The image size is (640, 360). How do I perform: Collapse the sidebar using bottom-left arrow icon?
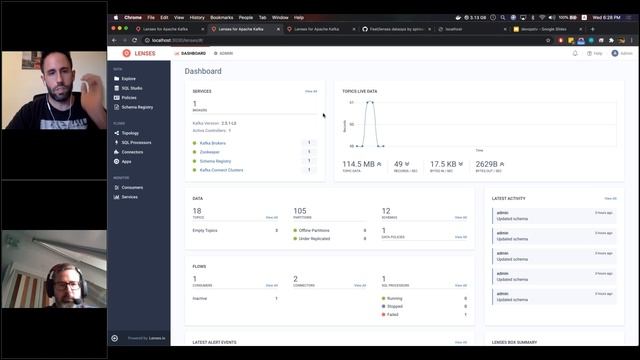[115, 338]
